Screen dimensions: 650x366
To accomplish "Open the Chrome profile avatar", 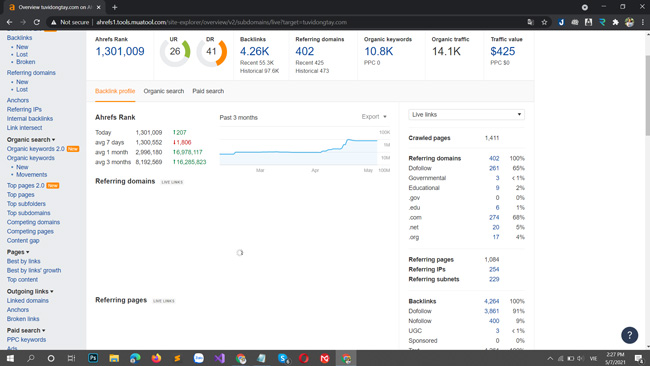I will (x=629, y=22).
